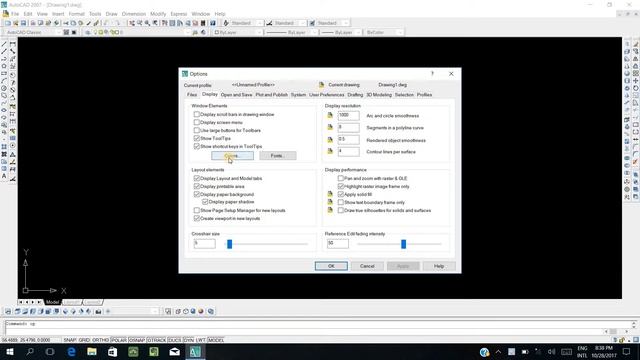Open File Explorer from taskbar
Image resolution: width=640 pixels, height=360 pixels.
[x=92, y=352]
